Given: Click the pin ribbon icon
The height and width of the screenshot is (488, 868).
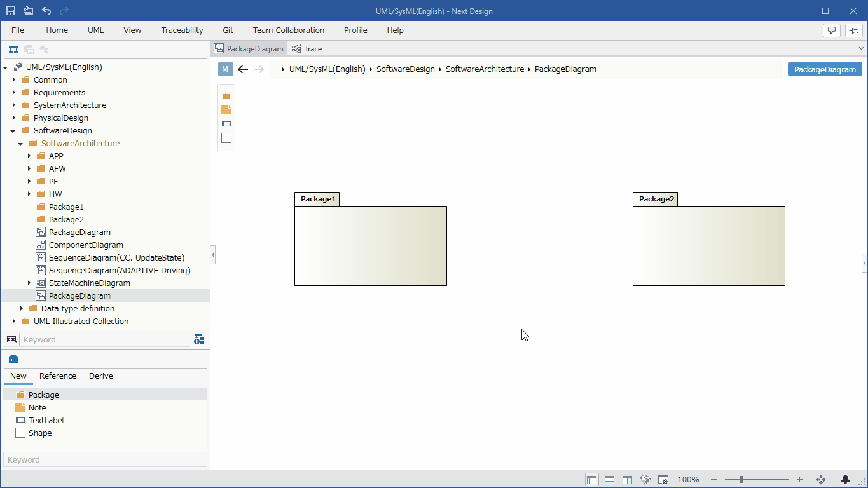Looking at the screenshot, I should coord(854,30).
